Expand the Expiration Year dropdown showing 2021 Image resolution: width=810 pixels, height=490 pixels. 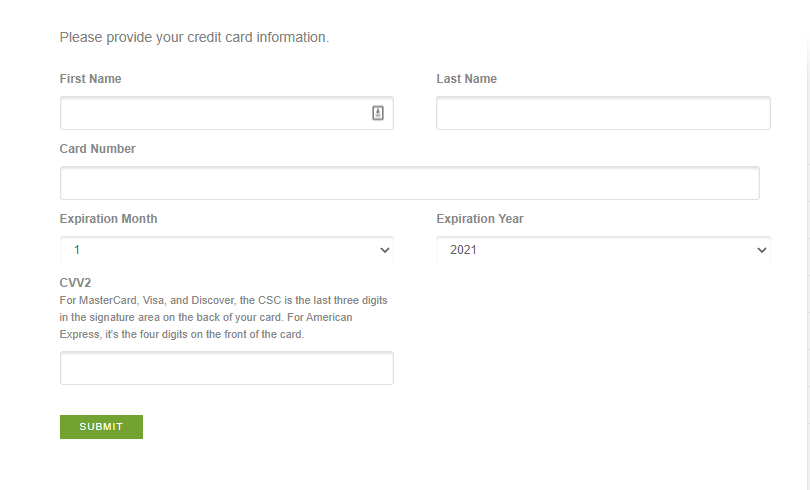603,250
